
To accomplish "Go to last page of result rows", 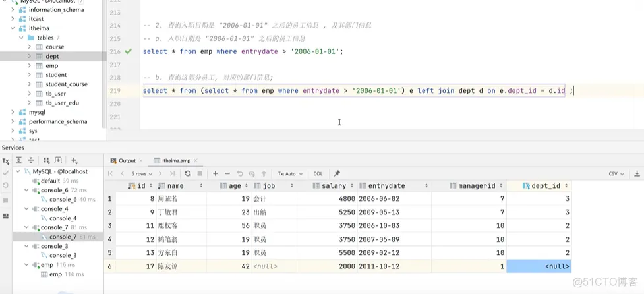I will (172, 173).
